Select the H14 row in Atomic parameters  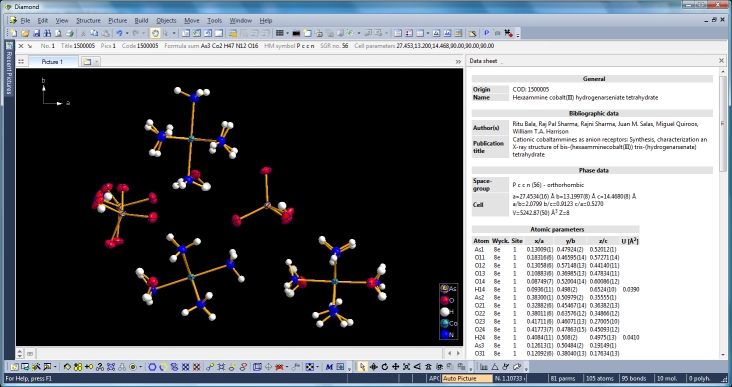coord(555,289)
